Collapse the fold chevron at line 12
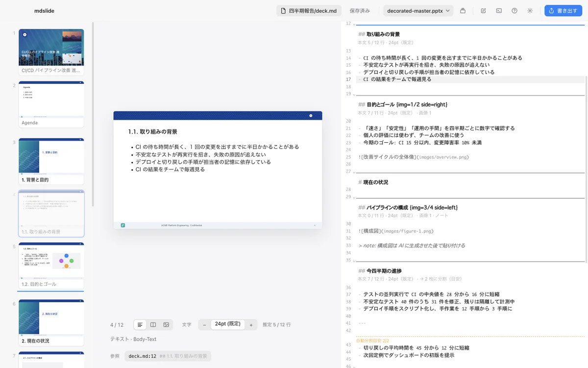Image resolution: width=588 pixels, height=368 pixels. tap(354, 24)
